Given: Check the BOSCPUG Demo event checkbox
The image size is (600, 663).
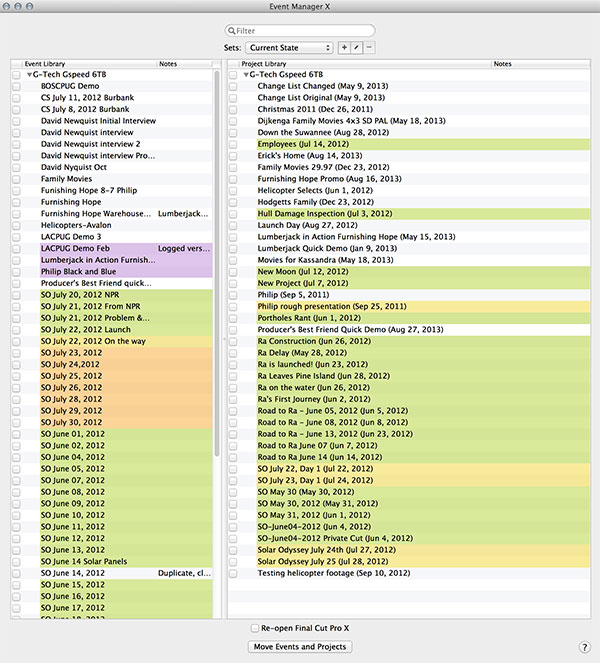Looking at the screenshot, I should (x=16, y=86).
